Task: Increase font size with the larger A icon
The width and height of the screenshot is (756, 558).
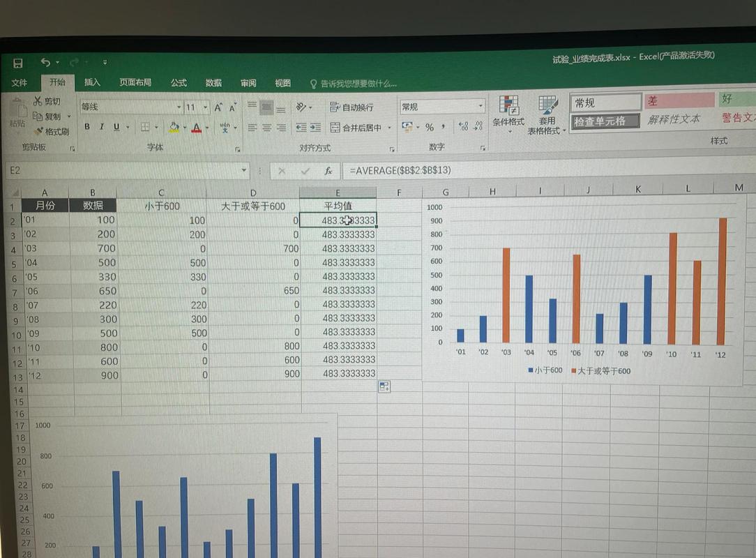Action: coord(218,107)
